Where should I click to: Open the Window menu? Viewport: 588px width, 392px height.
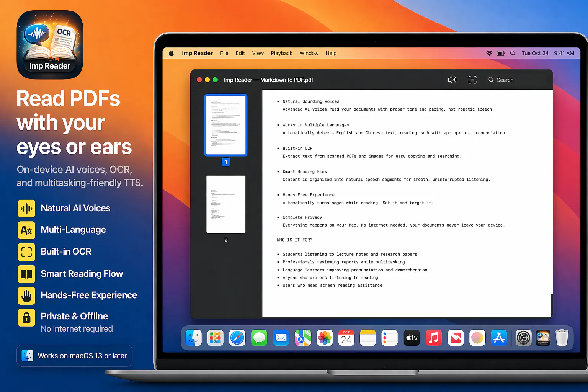[309, 53]
